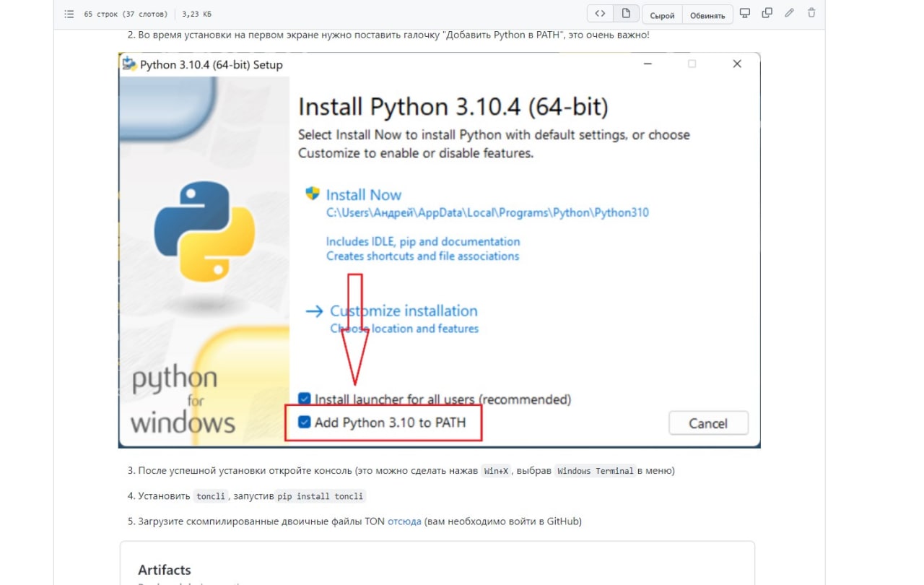Click the 'pip install toncli' code snippet
The width and height of the screenshot is (924, 585).
click(x=321, y=496)
